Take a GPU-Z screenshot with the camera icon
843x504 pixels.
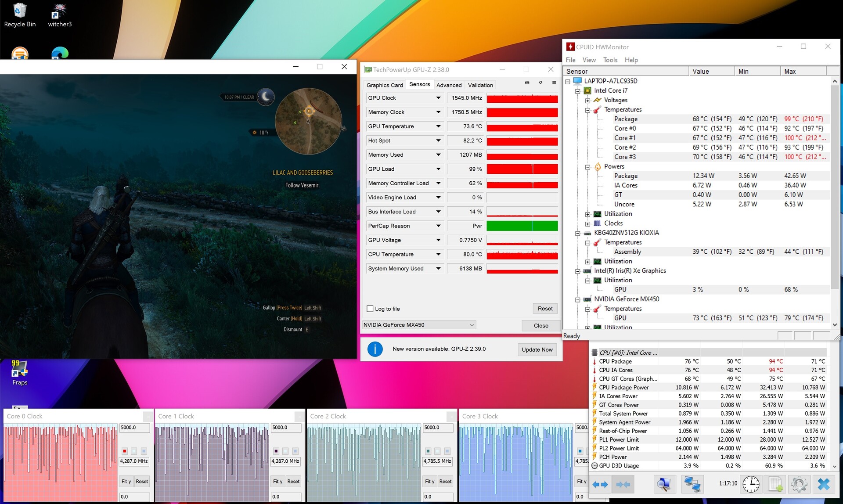tap(527, 83)
